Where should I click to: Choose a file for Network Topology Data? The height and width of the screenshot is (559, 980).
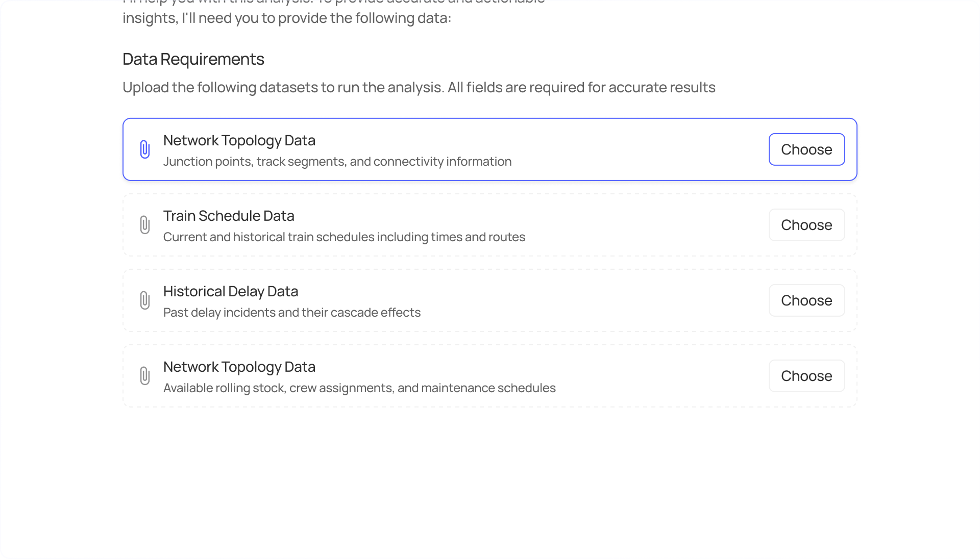click(806, 149)
